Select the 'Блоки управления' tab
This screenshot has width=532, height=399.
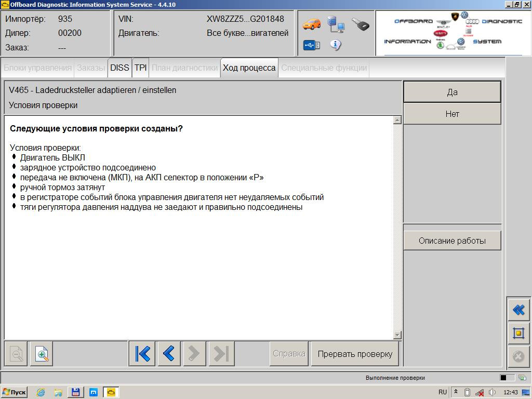coord(37,68)
